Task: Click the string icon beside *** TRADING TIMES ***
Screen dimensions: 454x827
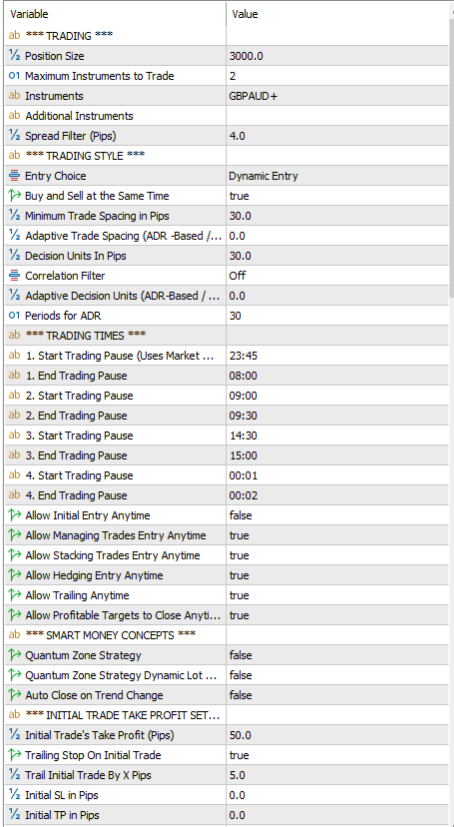Action: point(14,335)
